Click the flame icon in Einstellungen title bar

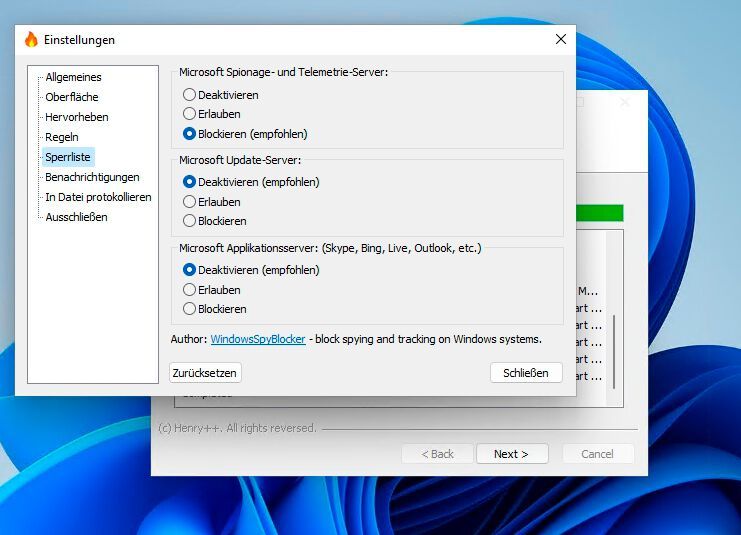pyautogui.click(x=31, y=39)
